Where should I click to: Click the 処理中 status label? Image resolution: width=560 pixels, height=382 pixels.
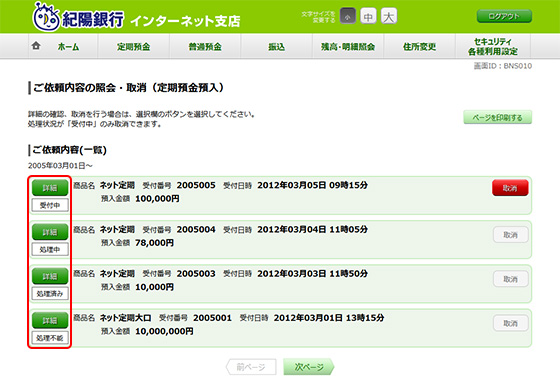point(50,250)
